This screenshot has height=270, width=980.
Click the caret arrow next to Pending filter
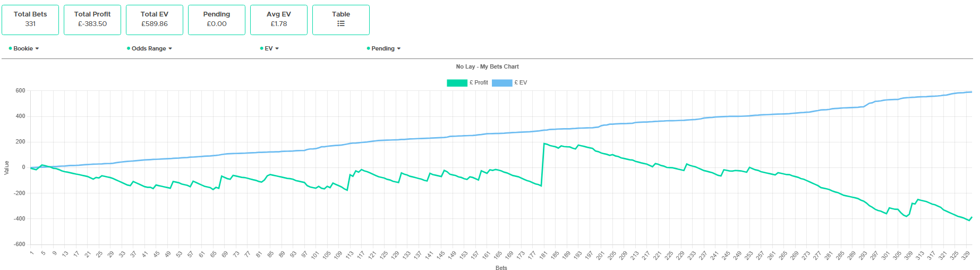(399, 49)
